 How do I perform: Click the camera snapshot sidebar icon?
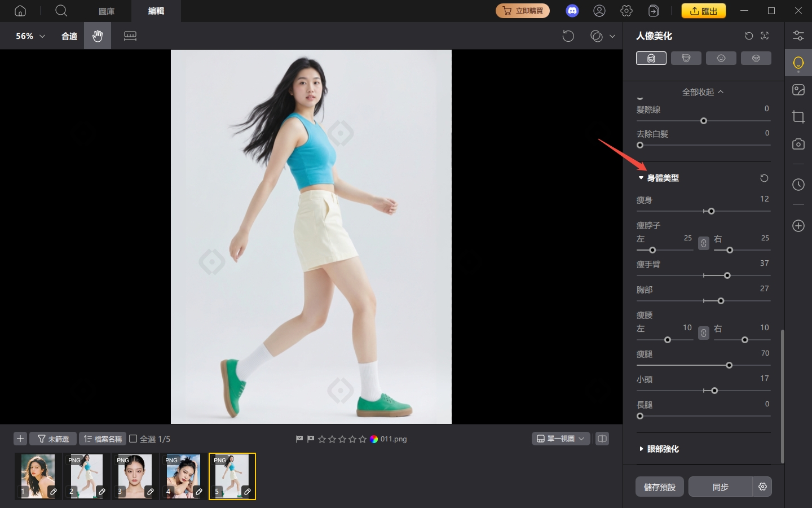point(798,144)
